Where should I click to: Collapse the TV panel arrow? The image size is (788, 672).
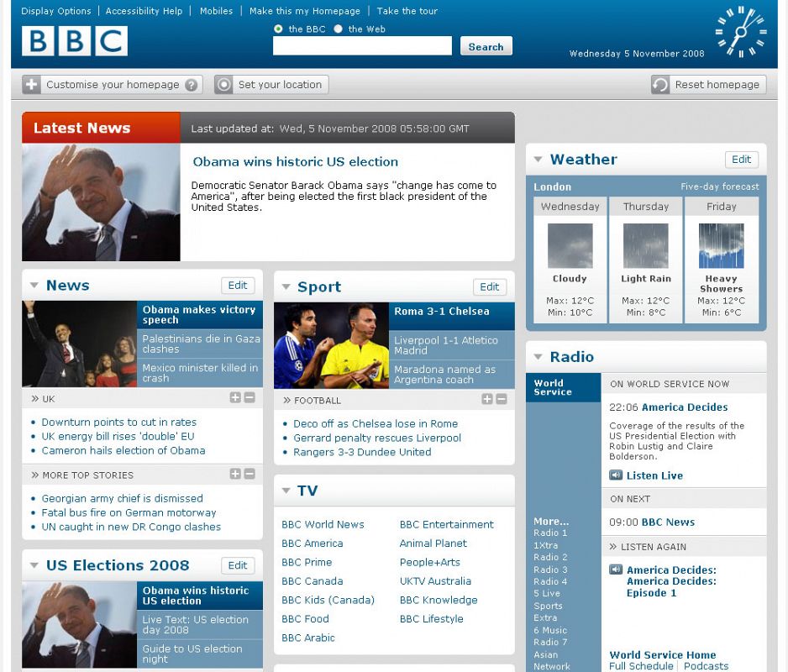(x=286, y=491)
